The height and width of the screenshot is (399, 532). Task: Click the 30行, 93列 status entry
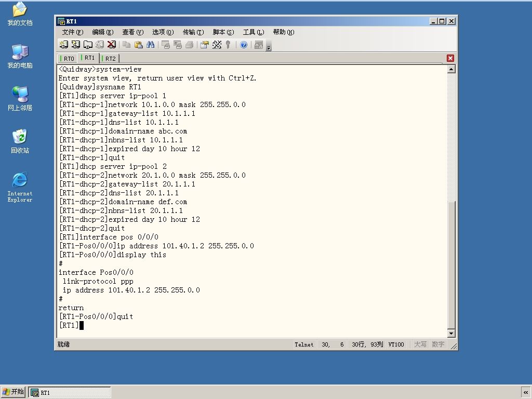(x=367, y=344)
